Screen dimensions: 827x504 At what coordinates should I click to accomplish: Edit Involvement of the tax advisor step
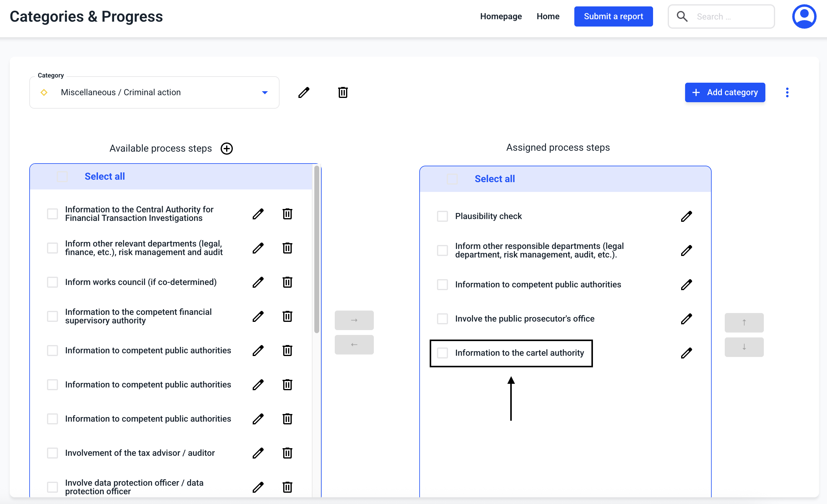258,453
